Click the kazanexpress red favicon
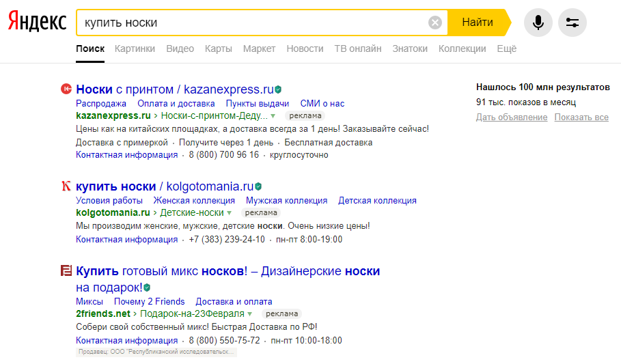The width and height of the screenshot is (621, 364). (66, 89)
